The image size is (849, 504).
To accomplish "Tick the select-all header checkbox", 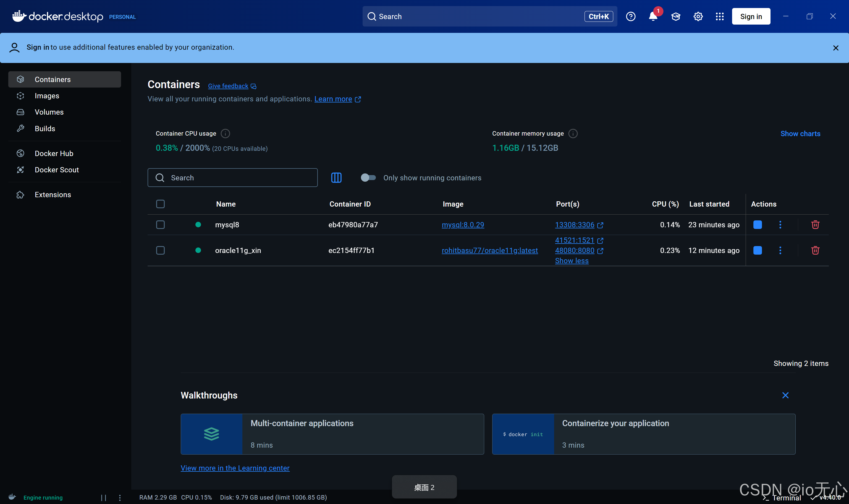I will pyautogui.click(x=160, y=204).
